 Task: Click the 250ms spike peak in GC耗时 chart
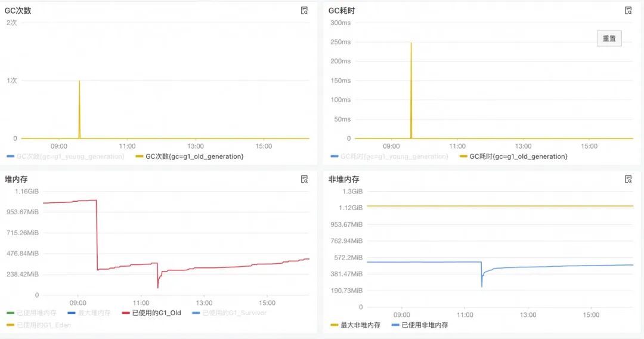(x=411, y=43)
